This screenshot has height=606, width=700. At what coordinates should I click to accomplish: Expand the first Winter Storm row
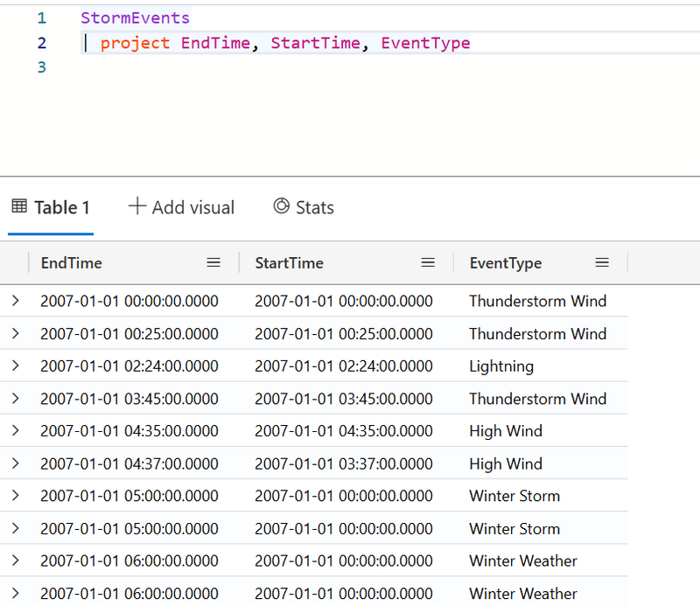(x=16, y=495)
